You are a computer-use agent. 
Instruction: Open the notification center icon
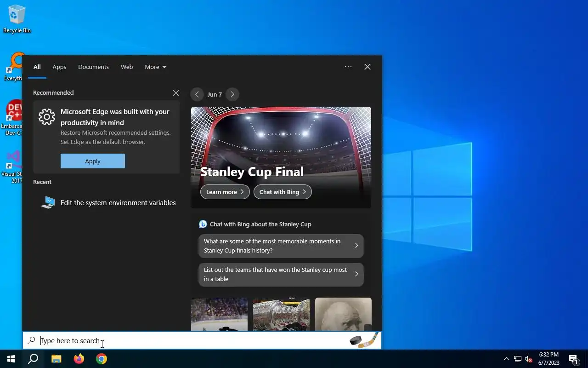(573, 359)
